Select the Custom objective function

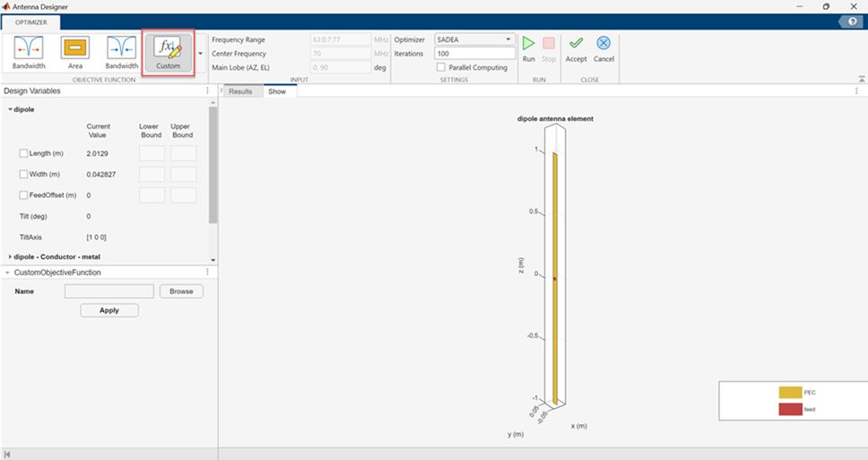[169, 53]
